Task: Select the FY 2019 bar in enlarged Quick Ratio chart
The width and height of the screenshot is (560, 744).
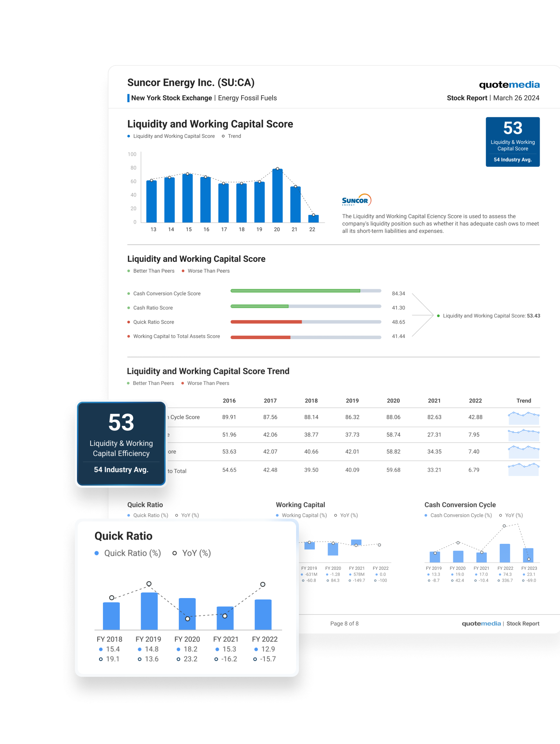Action: point(149,611)
